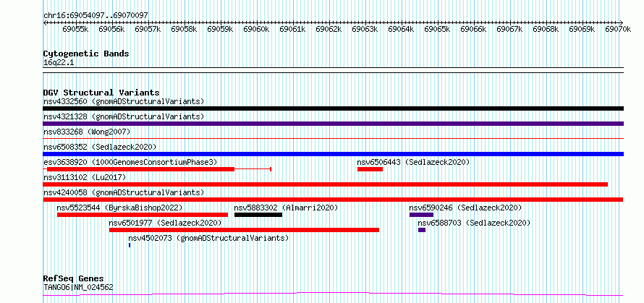
Task: Click the 16q22.1 cytogenetic band bar
Action: [x=333, y=70]
